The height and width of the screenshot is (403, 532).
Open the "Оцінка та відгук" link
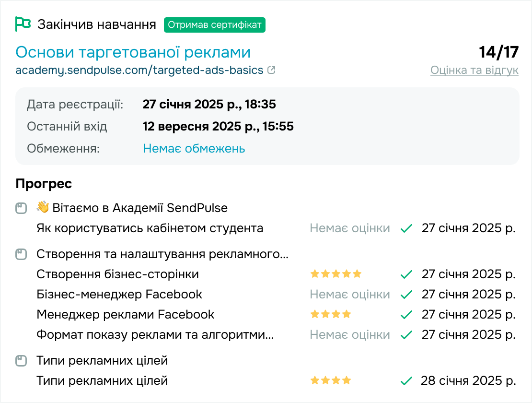pyautogui.click(x=475, y=70)
